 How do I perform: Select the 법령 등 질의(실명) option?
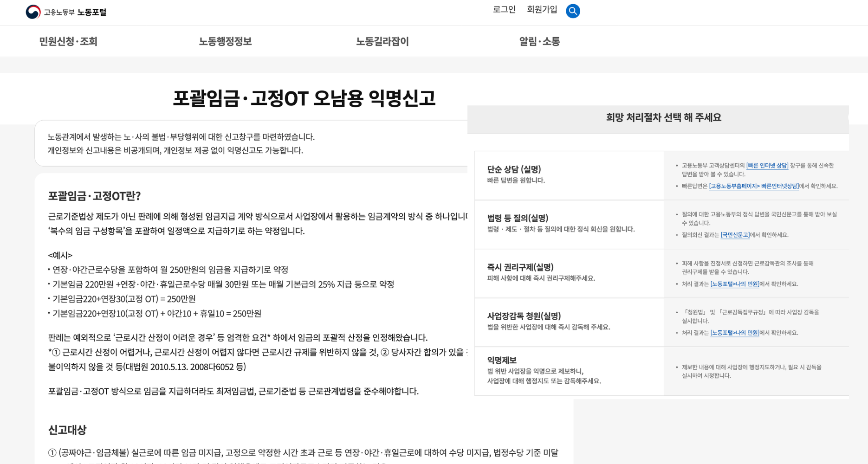point(569,225)
